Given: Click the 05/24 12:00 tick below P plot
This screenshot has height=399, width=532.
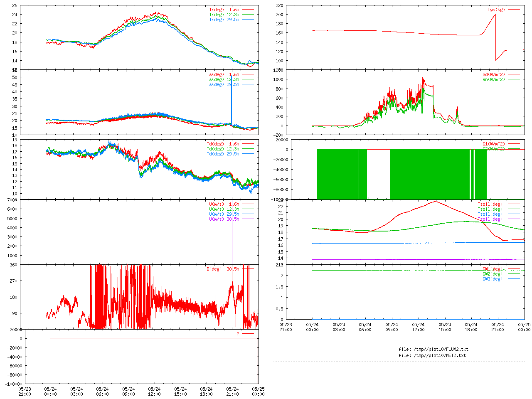Looking at the screenshot, I should tap(154, 392).
